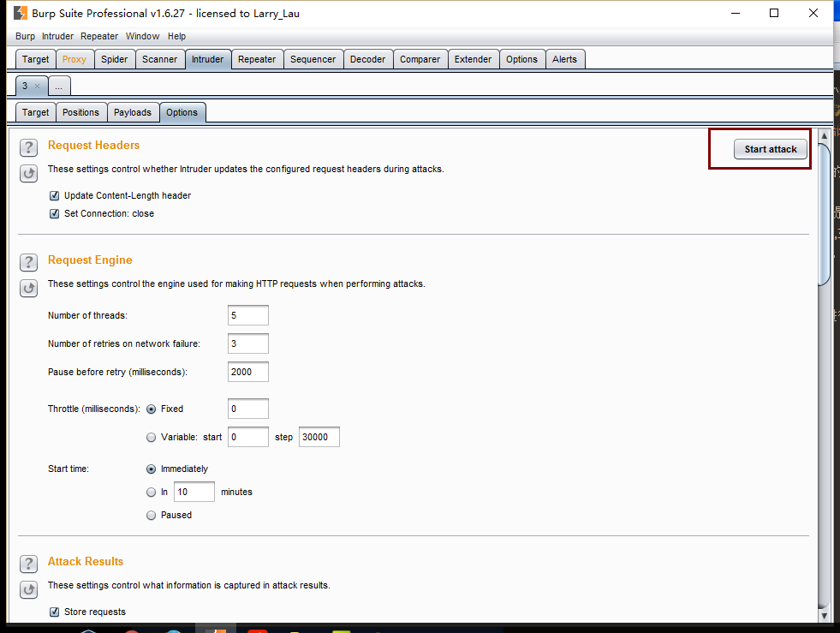Switch to Decoder tab

point(367,59)
